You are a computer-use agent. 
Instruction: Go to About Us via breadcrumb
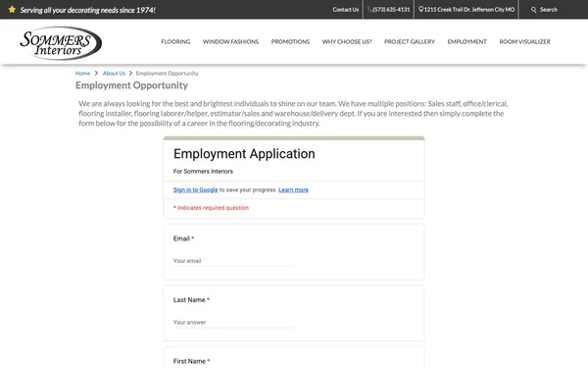[x=114, y=74]
